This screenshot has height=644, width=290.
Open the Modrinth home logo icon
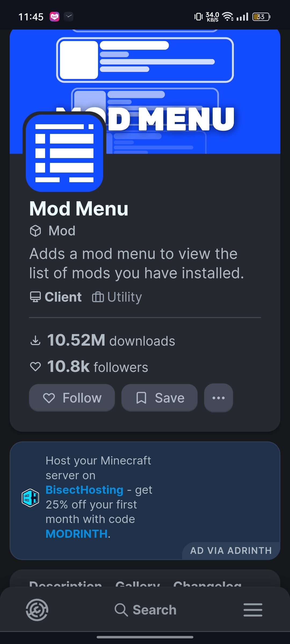click(x=37, y=610)
